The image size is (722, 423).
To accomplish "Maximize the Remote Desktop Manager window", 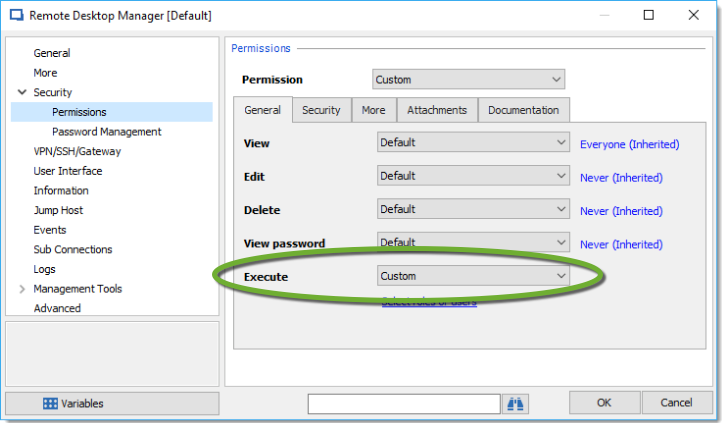I will coord(648,15).
